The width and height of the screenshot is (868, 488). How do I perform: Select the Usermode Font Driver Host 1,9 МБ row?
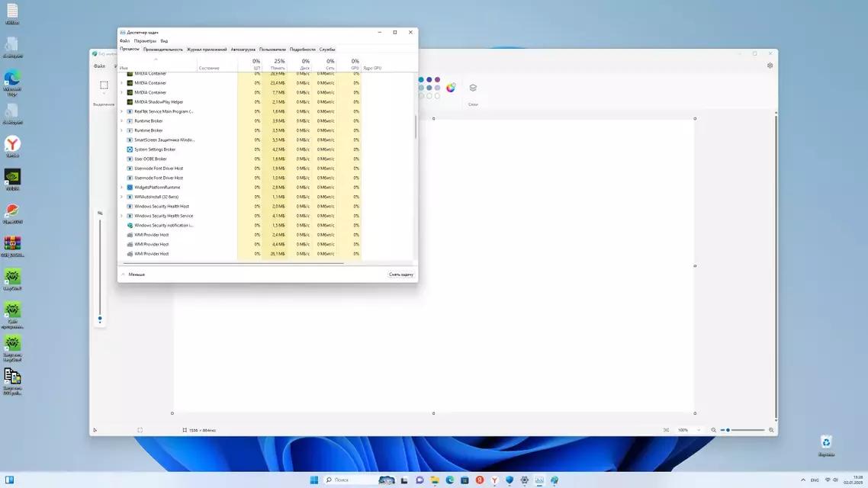pos(240,169)
